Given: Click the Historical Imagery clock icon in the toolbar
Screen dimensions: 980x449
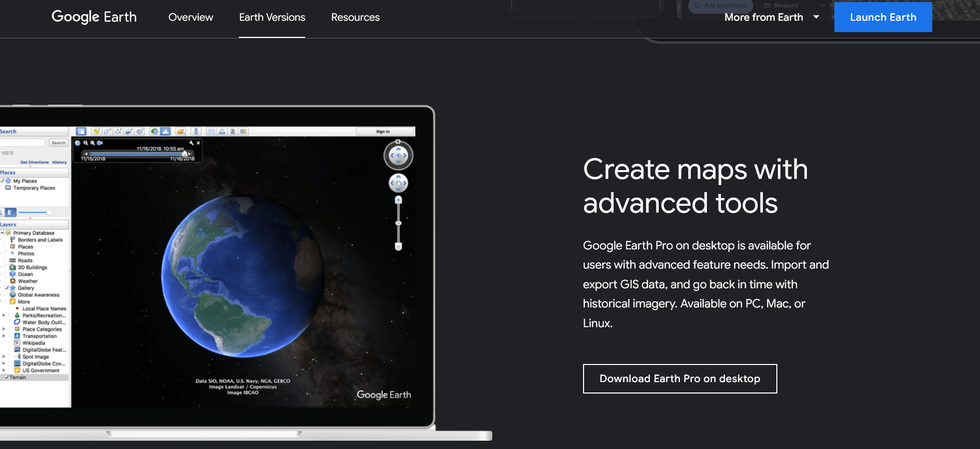Looking at the screenshot, I should coord(154,132).
